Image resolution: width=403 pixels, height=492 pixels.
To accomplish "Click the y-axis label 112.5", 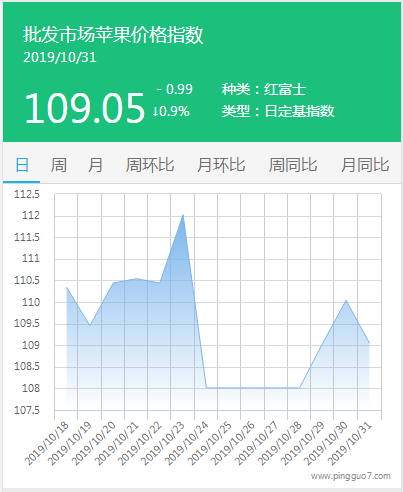I will 27,194.
